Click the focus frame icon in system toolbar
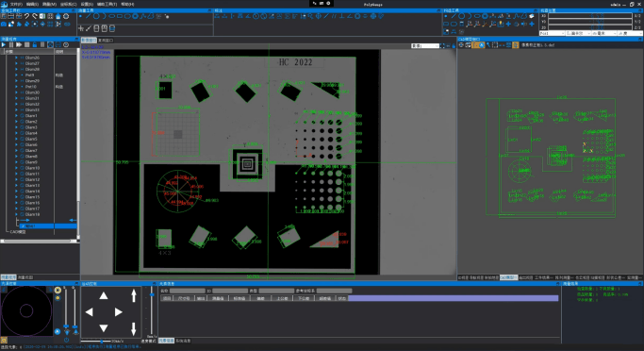 pyautogui.click(x=35, y=25)
